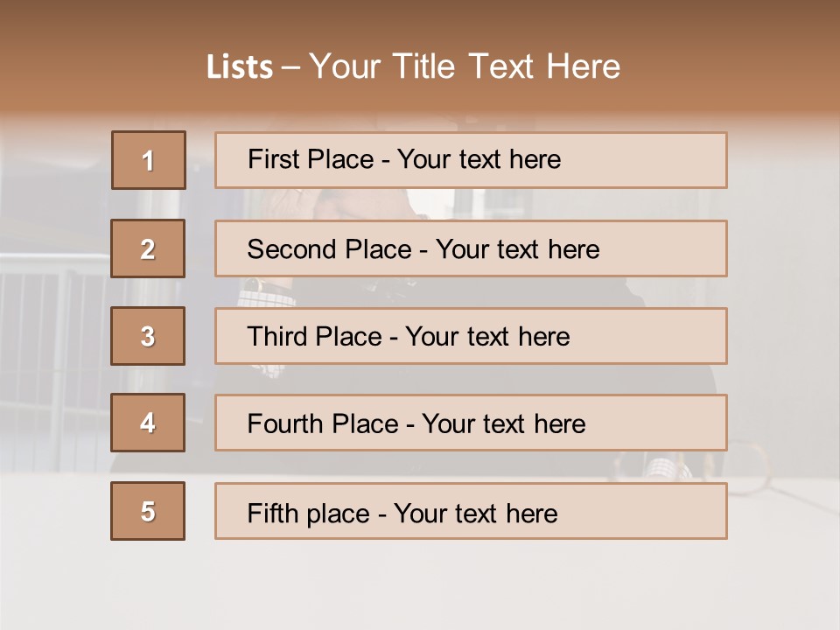Select the number 2 box
This screenshot has width=840, height=630.
(148, 248)
